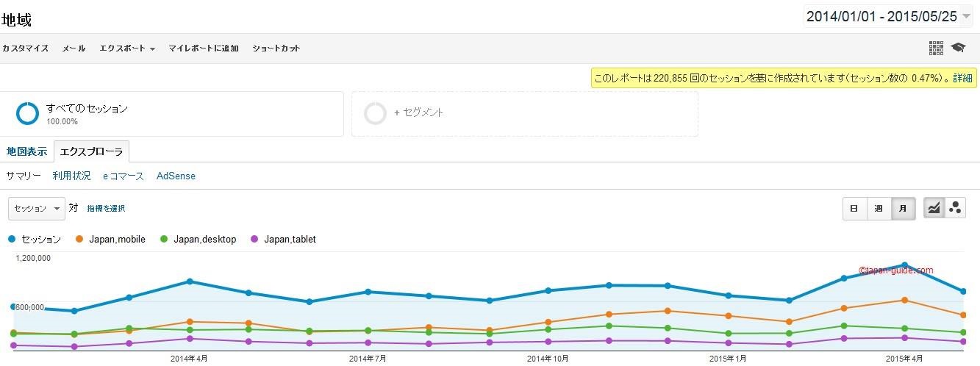
Task: Switch to the line chart view icon
Action: pyautogui.click(x=934, y=208)
